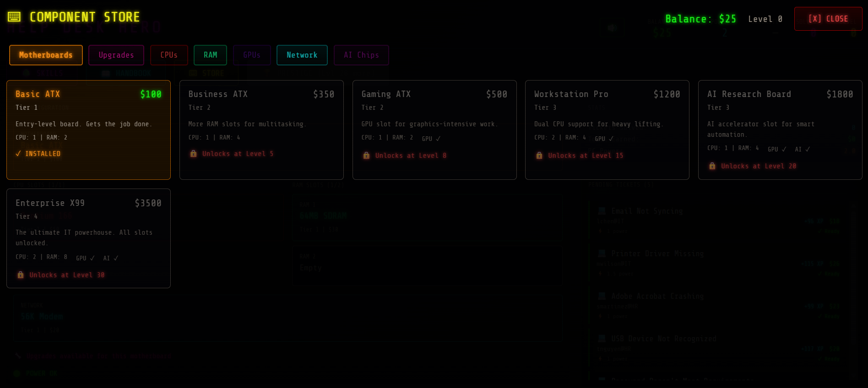Screen dimensions: 868x388
Task: Click the $1200 price on Workstation Pro
Action: tap(667, 94)
